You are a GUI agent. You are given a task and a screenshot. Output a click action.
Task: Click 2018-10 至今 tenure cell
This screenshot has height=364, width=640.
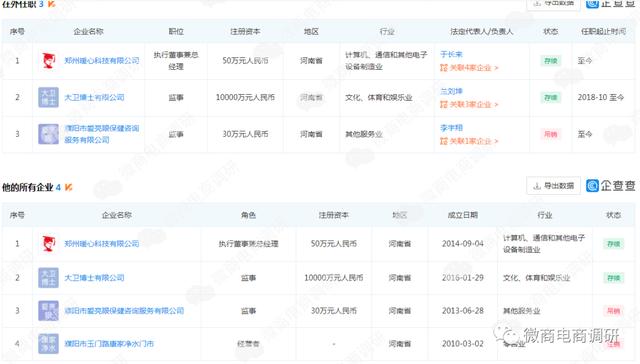point(600,98)
